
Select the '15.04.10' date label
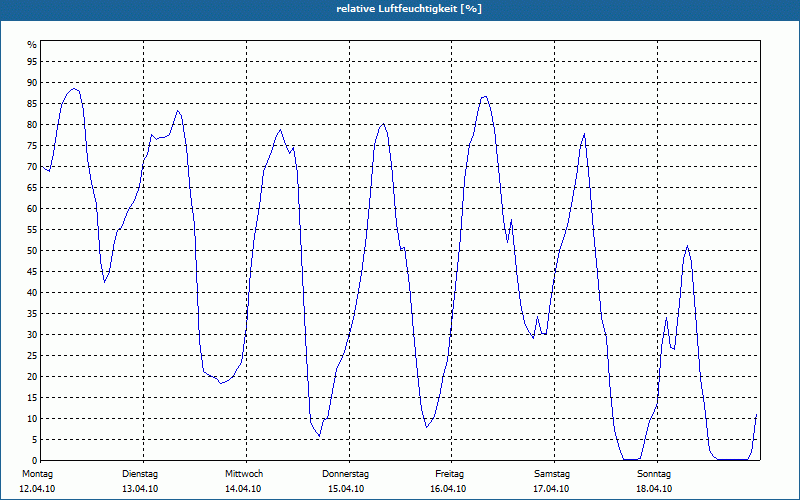point(346,489)
